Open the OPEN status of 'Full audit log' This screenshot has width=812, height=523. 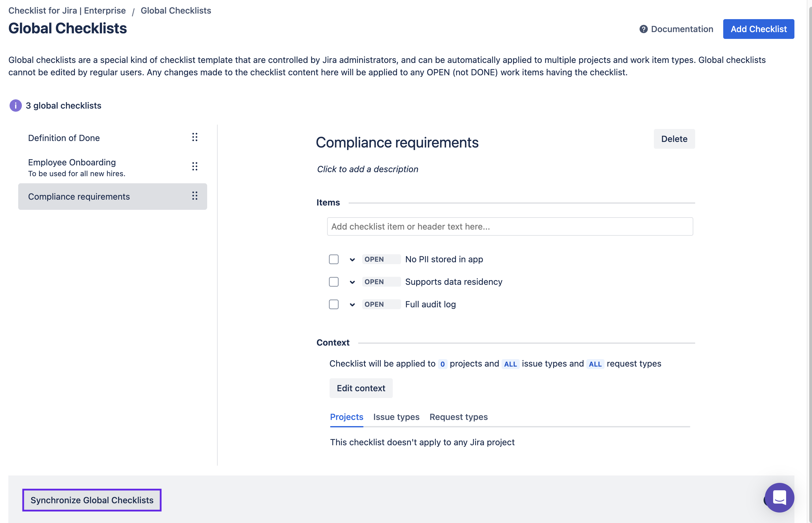[381, 304]
